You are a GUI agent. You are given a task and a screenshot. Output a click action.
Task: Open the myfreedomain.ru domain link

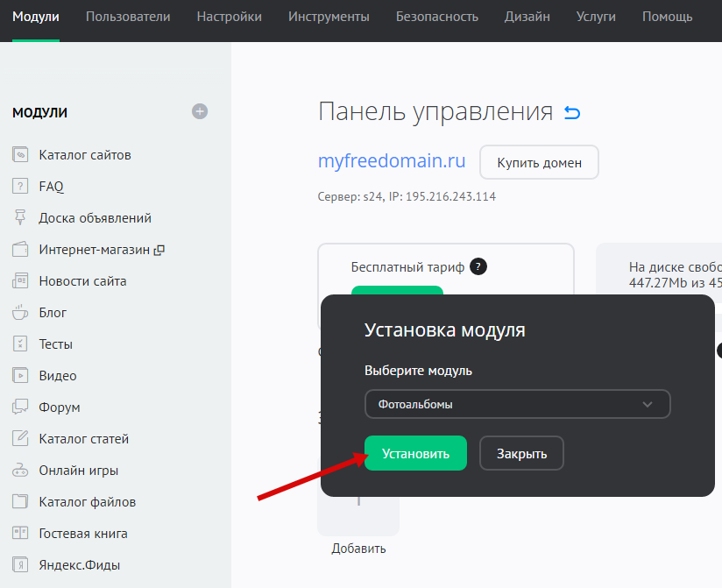click(x=392, y=162)
